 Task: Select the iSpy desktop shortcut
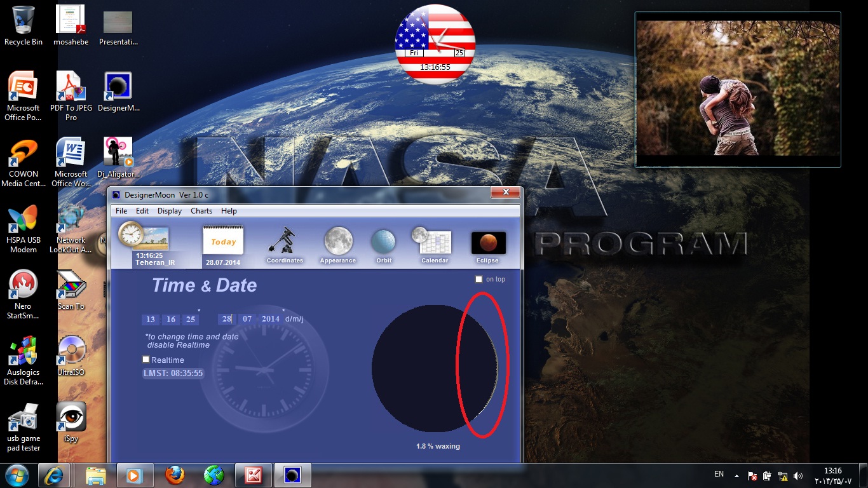tap(71, 422)
